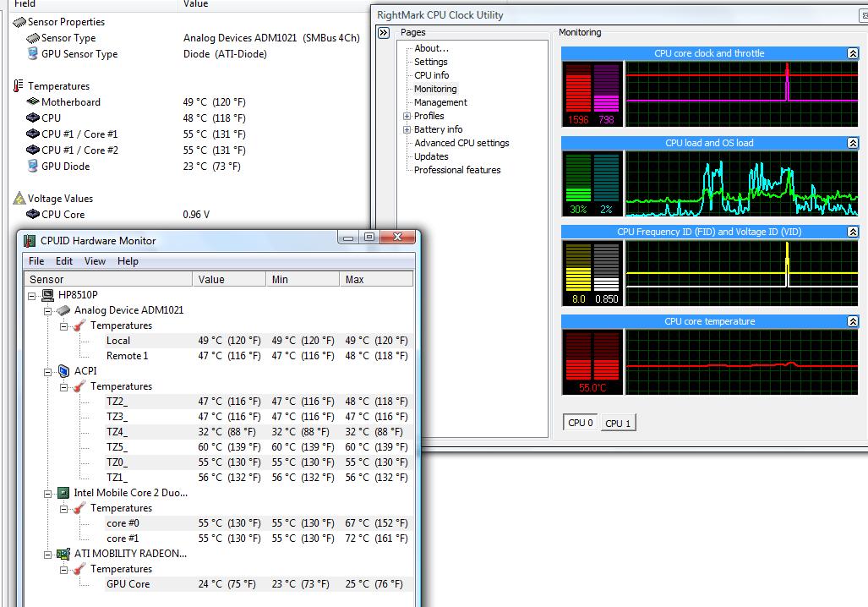868x607 pixels.
Task: Click the Sensor column header
Action: point(108,279)
